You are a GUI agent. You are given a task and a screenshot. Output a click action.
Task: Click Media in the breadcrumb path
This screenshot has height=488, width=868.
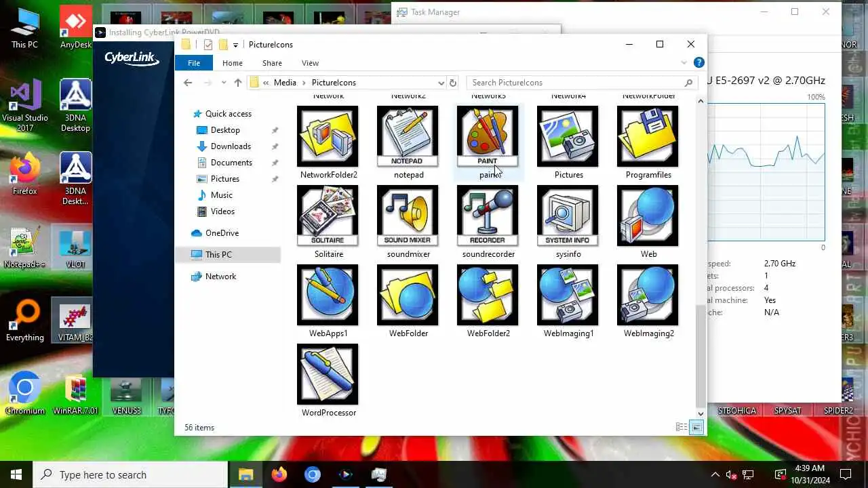285,83
